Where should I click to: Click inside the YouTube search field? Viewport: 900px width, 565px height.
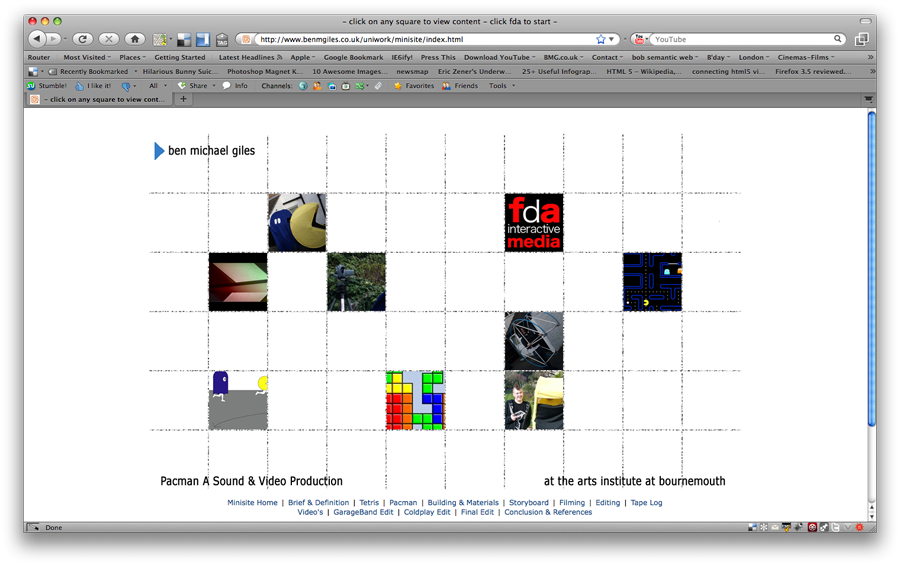(x=742, y=39)
